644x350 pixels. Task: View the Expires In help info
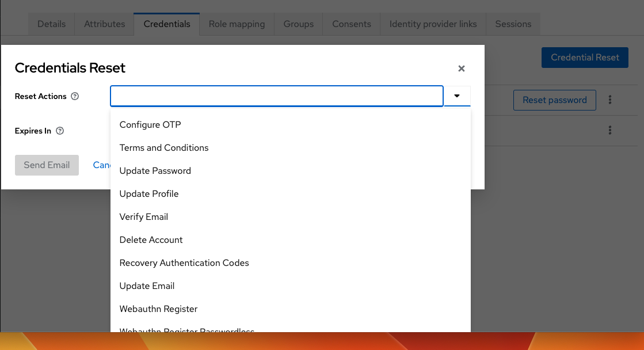click(x=60, y=131)
